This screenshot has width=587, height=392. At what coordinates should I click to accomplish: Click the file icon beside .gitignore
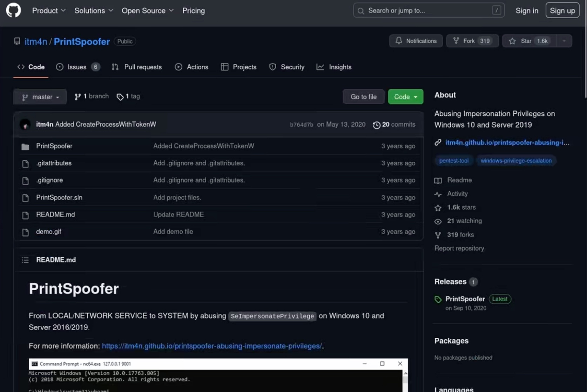point(25,181)
